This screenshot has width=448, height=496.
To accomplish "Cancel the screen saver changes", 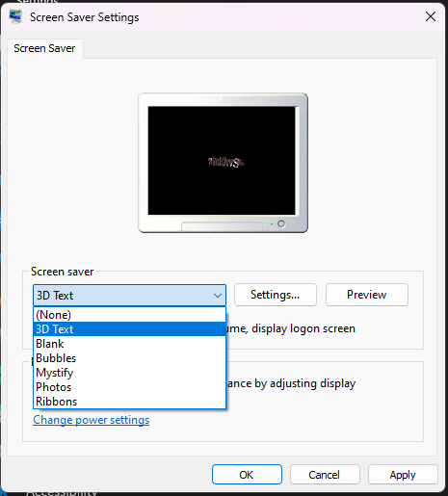I will point(325,475).
